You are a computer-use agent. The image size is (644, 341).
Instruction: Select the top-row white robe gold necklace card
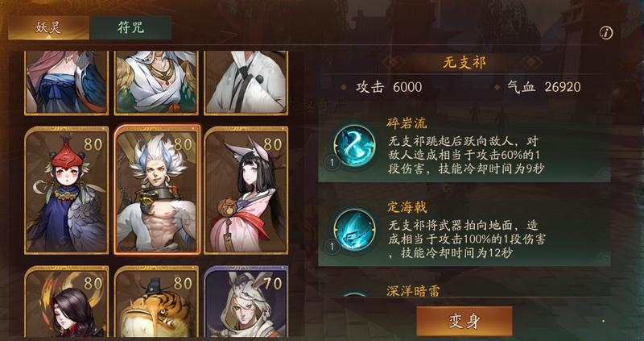point(156,83)
